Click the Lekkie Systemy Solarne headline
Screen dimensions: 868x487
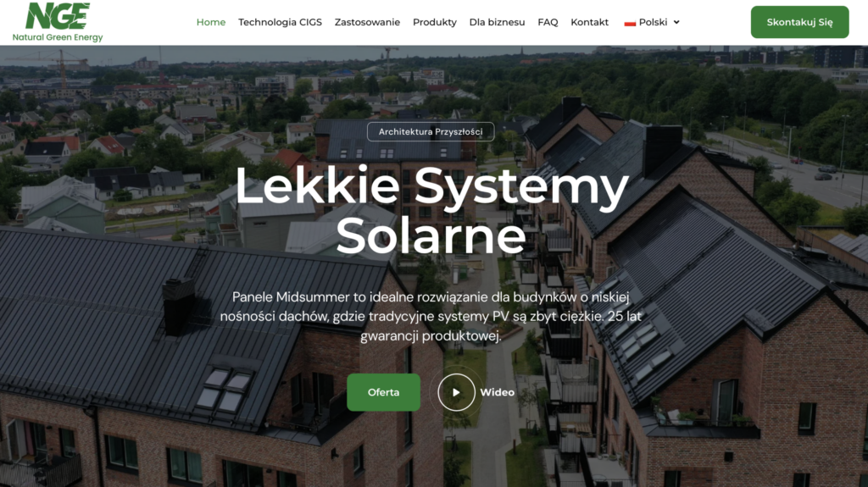431,210
